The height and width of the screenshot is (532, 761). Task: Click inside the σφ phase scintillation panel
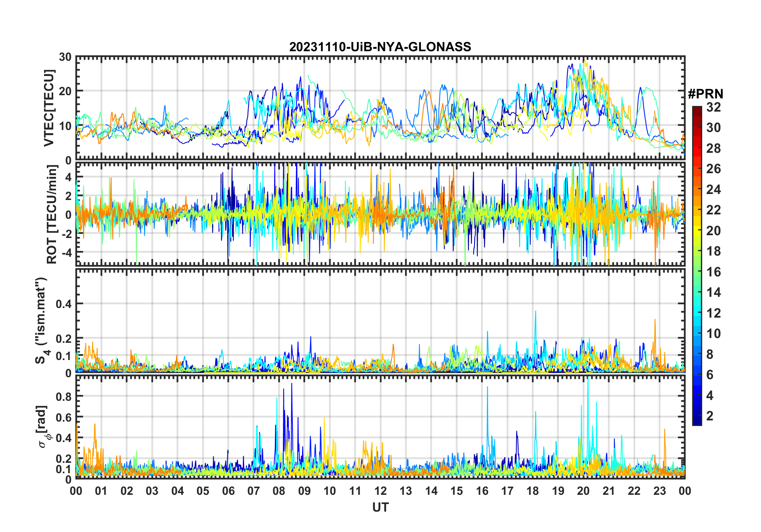point(380,427)
